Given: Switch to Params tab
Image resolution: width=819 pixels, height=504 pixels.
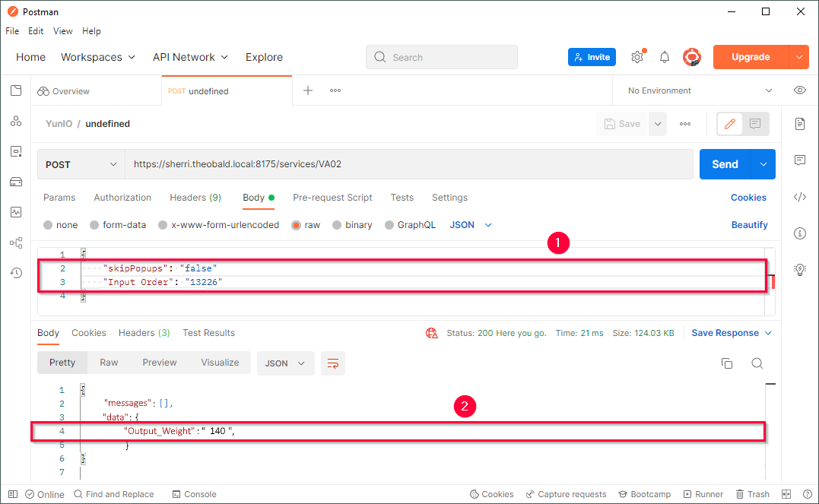Looking at the screenshot, I should 59,198.
